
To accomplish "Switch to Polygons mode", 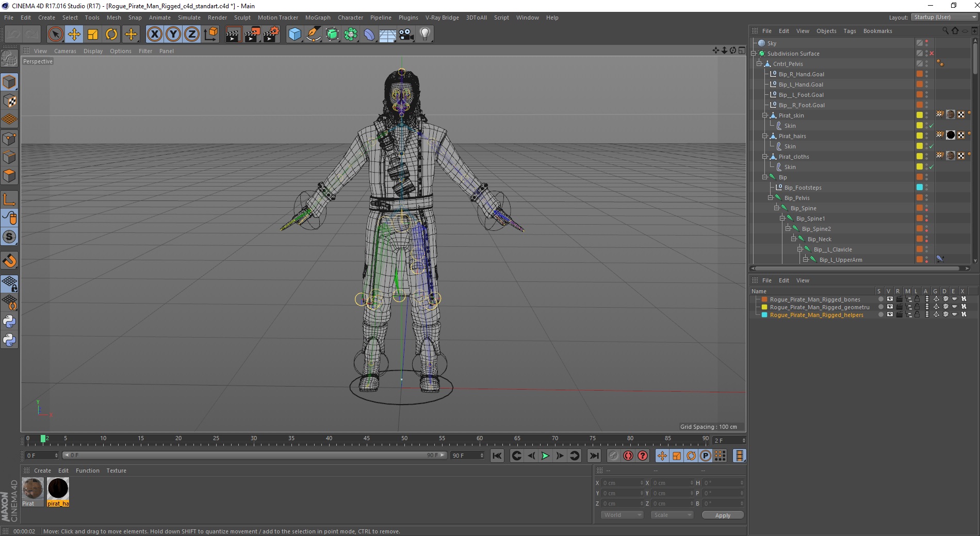I will 9,176.
